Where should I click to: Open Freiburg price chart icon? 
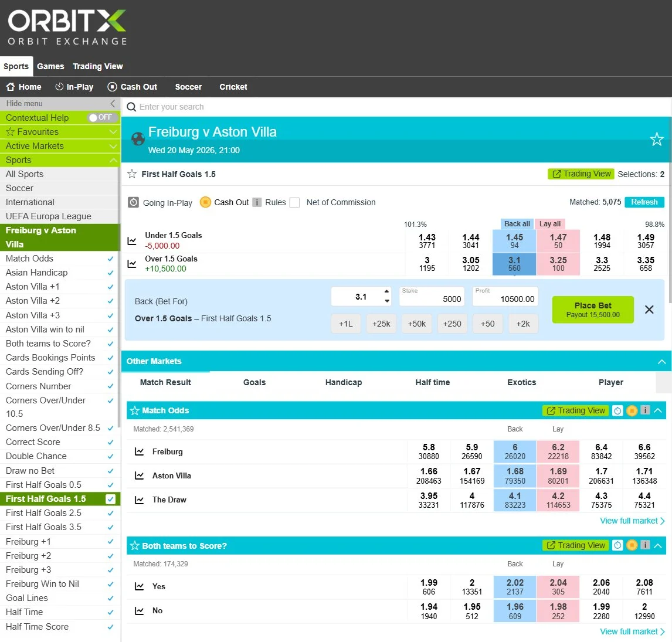[x=140, y=451]
